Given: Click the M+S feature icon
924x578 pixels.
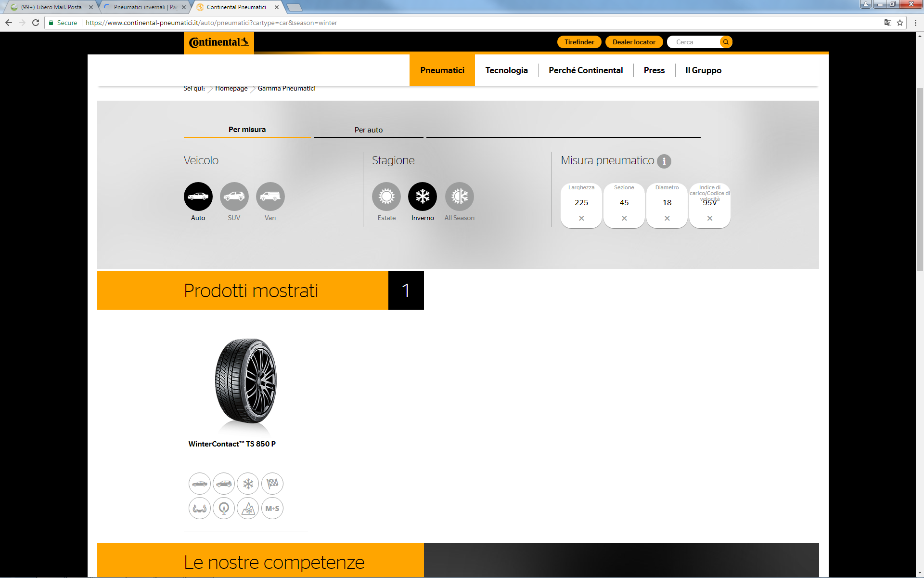Looking at the screenshot, I should [x=272, y=508].
